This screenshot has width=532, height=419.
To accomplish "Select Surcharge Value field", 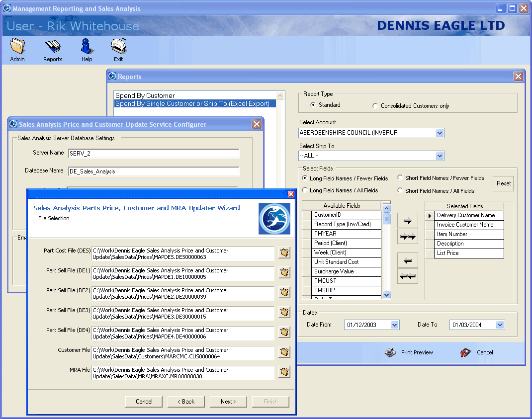I will 346,271.
